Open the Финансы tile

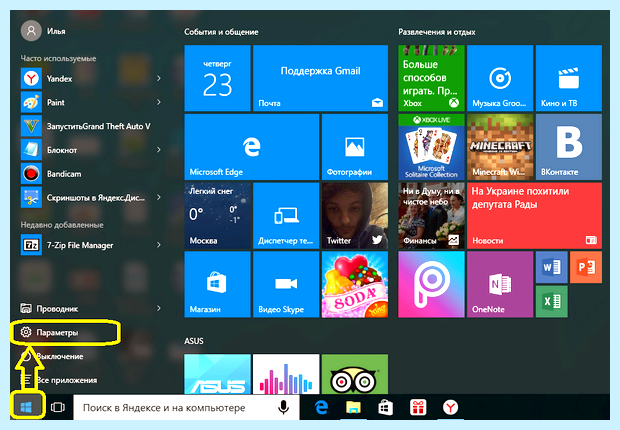pos(431,216)
